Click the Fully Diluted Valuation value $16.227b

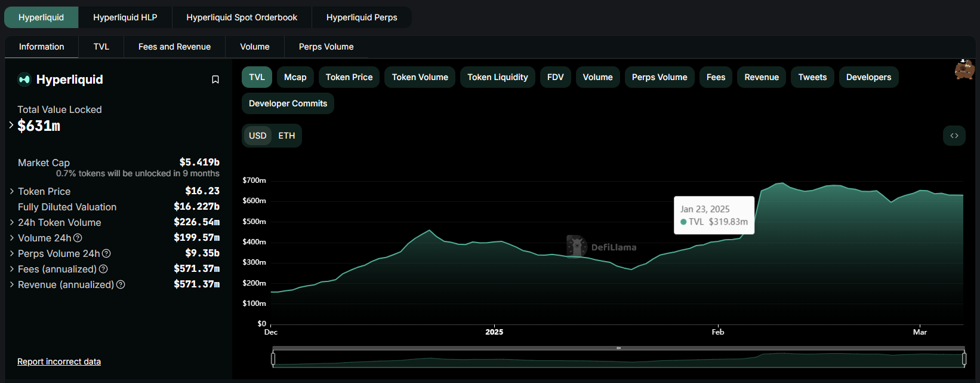click(196, 206)
